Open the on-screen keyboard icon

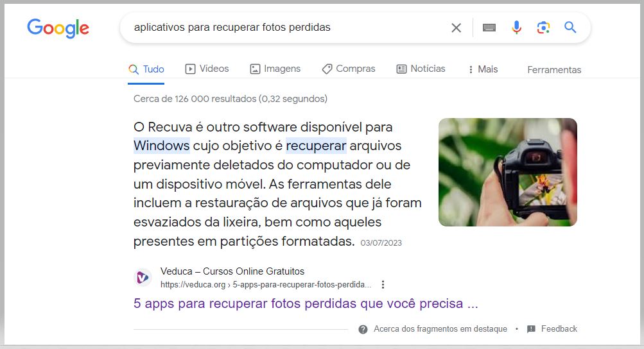tap(489, 28)
